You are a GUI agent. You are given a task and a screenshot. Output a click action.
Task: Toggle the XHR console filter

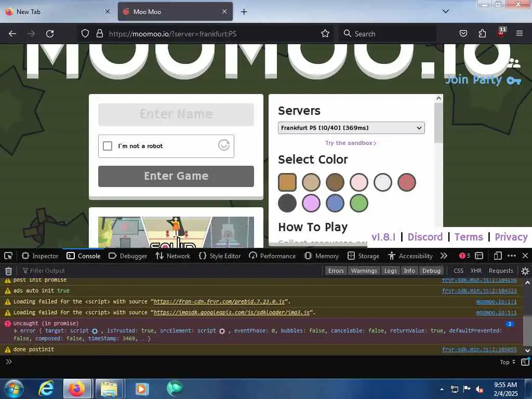click(x=476, y=271)
